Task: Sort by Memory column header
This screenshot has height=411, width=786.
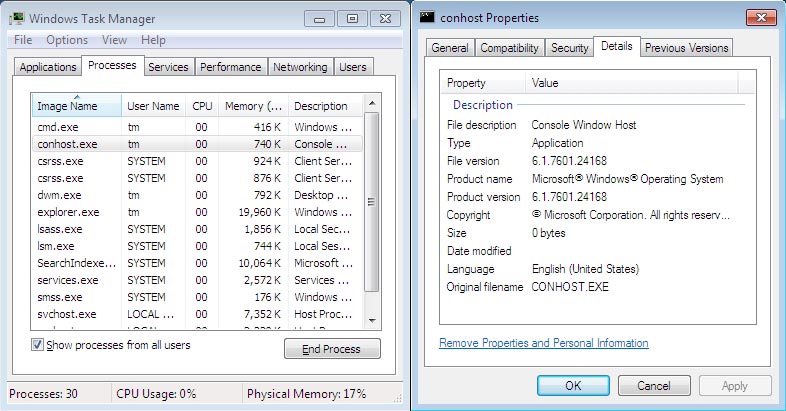Action: click(x=253, y=106)
